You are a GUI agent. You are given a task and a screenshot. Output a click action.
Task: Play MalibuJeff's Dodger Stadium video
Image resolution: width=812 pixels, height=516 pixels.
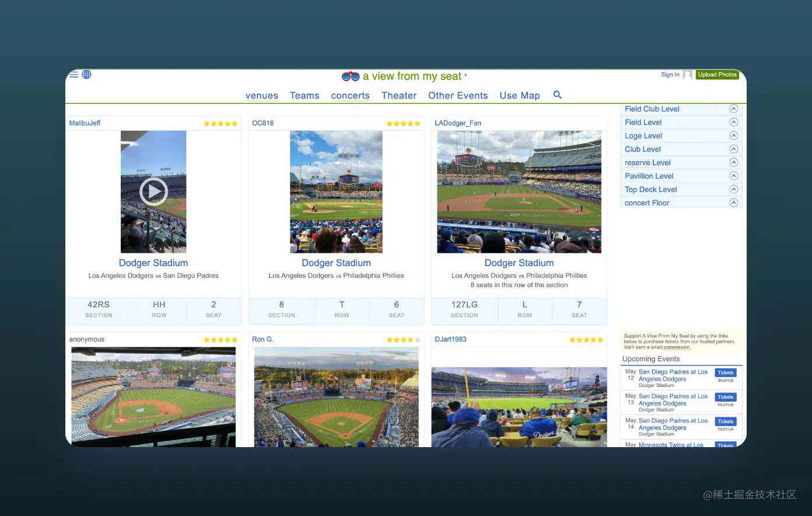[x=153, y=191]
